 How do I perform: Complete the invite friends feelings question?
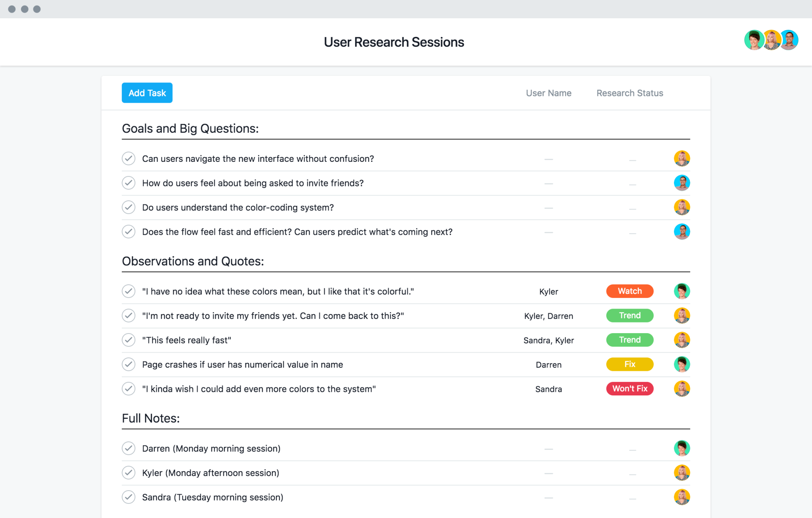click(128, 183)
